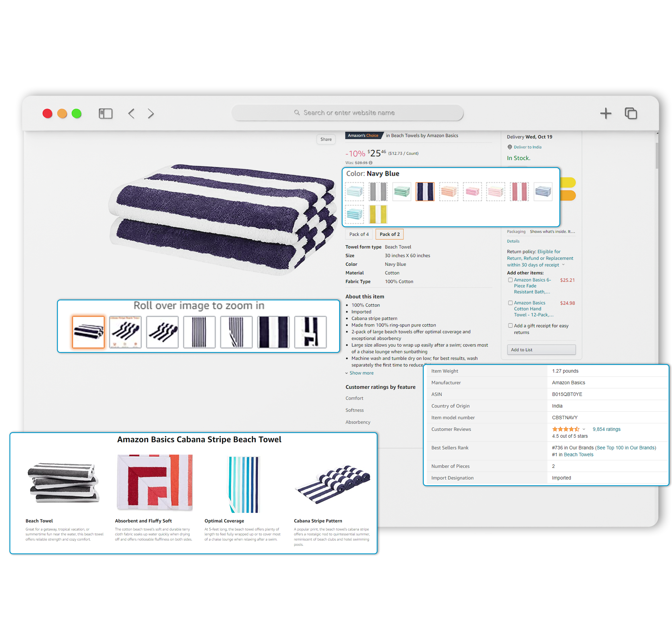Image resolution: width=672 pixels, height=621 pixels.
Task: Open Amazon Basics Cotton Hand Towel 12-Pack link
Action: coord(533,309)
